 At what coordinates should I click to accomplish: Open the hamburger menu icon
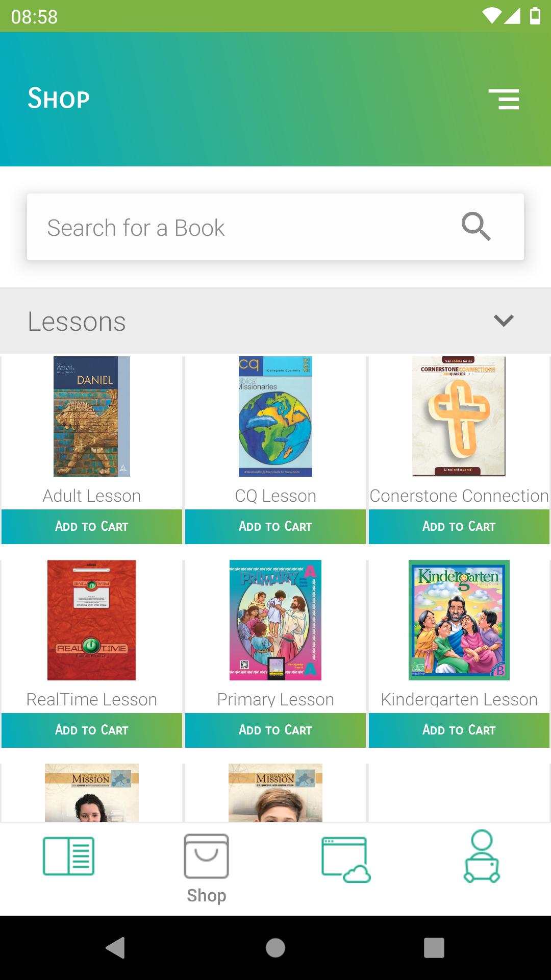(504, 99)
